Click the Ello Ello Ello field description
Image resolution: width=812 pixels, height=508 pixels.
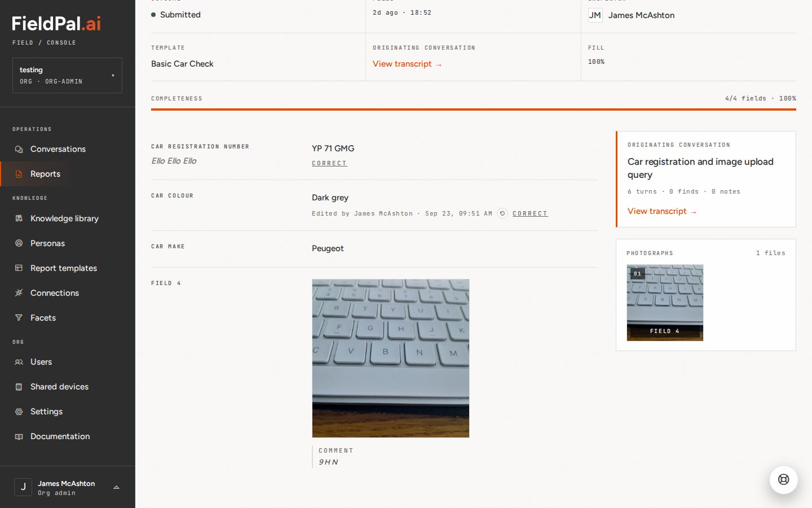(x=174, y=161)
